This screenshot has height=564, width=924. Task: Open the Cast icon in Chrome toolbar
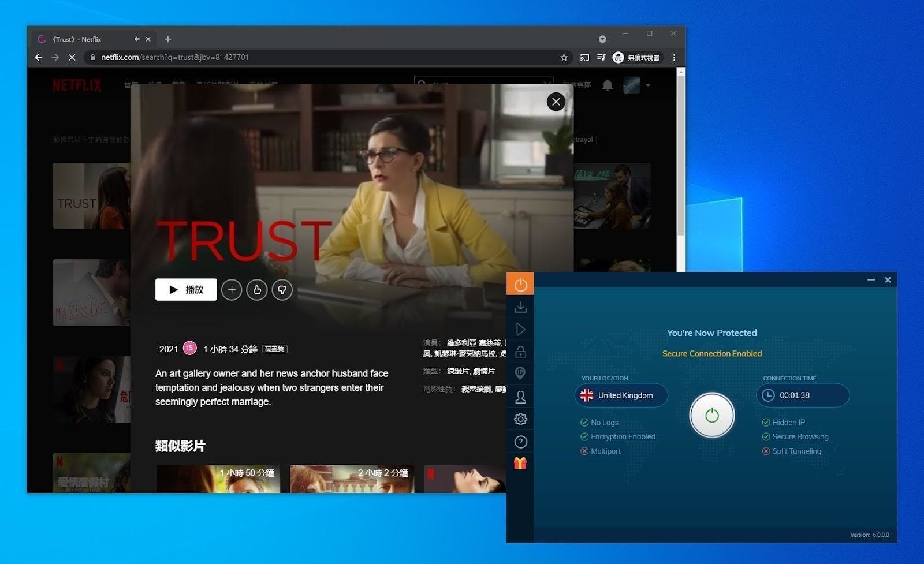pos(584,57)
